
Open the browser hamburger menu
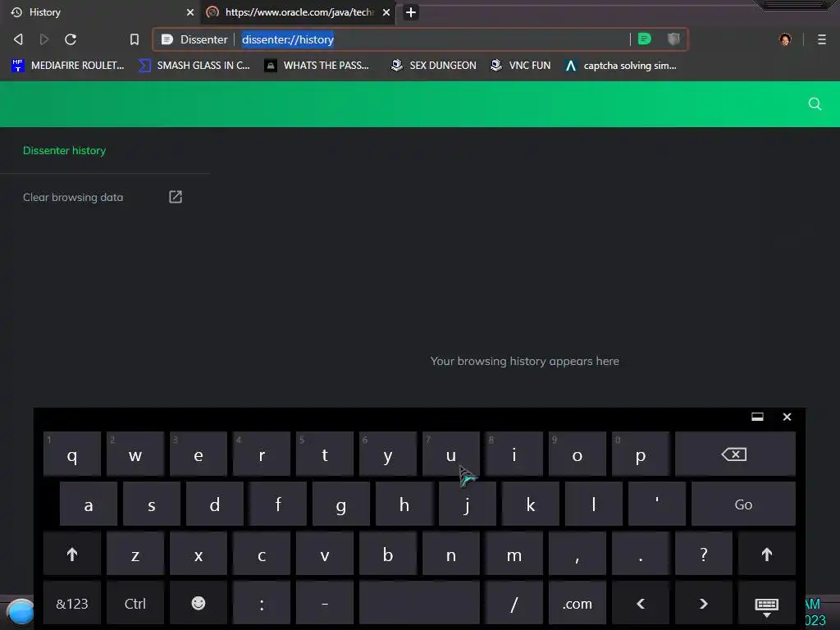[821, 39]
